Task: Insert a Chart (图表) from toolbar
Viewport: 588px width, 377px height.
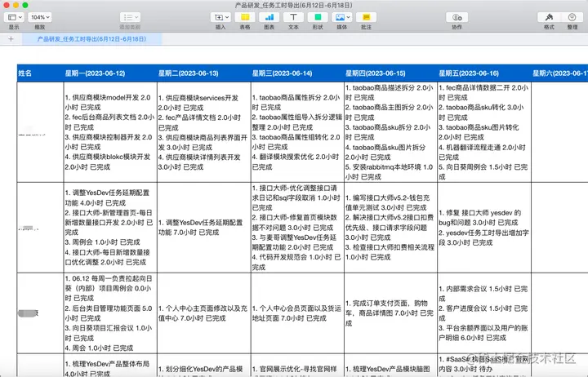Action: click(x=269, y=17)
